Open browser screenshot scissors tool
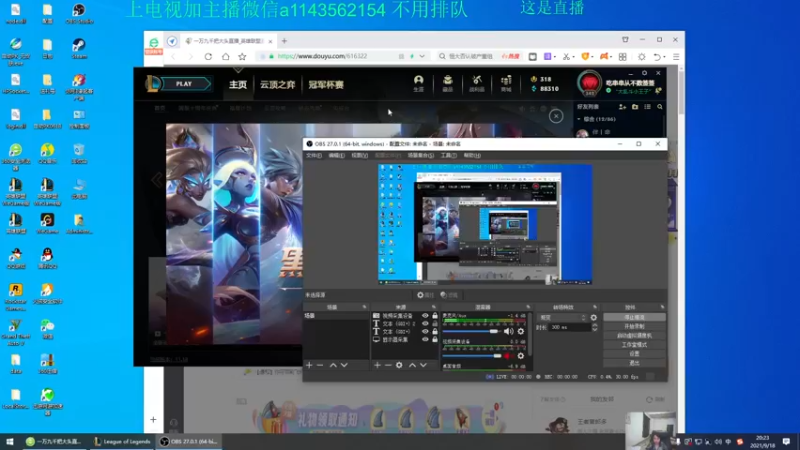This screenshot has height=450, width=800. tap(566, 57)
